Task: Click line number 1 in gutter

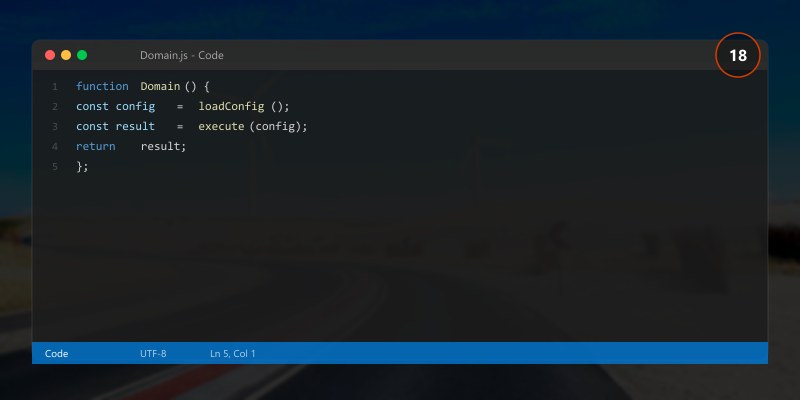Action: click(55, 86)
